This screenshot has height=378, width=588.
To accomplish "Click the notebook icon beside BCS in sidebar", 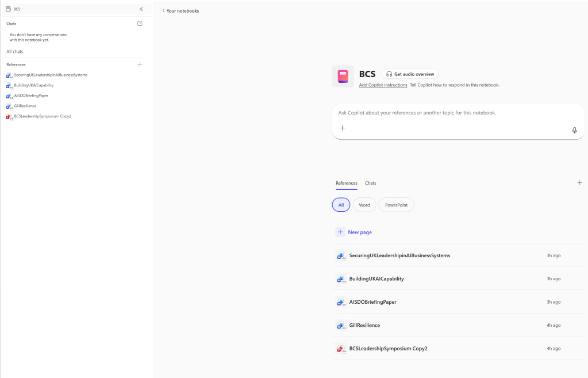I will coord(8,9).
